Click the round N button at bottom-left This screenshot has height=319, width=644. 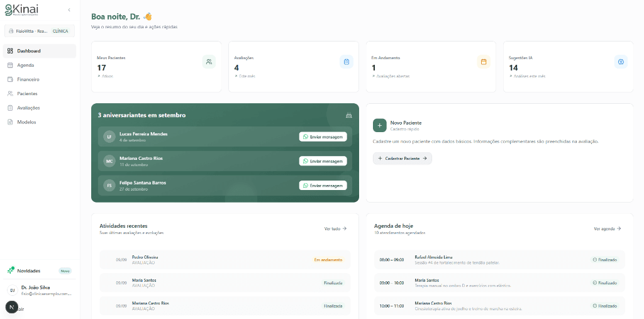(11, 307)
